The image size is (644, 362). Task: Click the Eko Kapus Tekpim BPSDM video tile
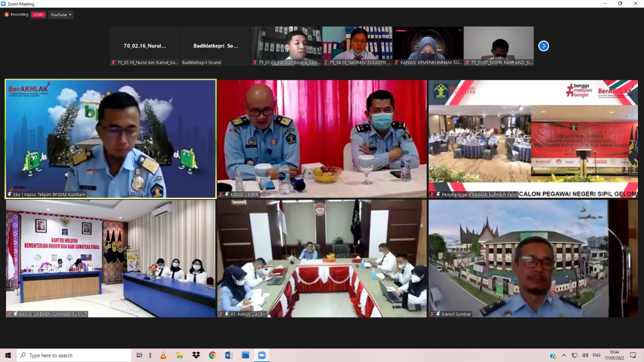pyautogui.click(x=111, y=138)
